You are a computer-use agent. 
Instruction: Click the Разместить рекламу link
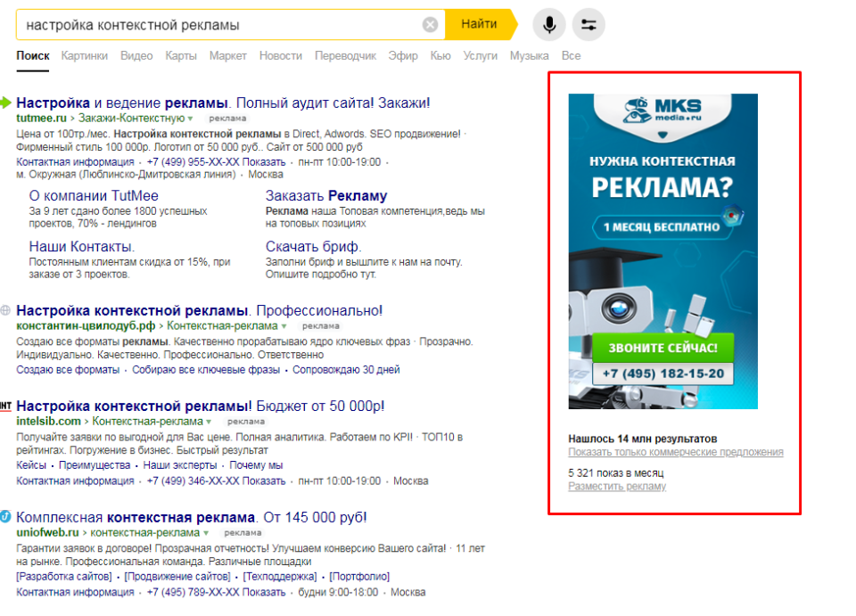point(617,486)
